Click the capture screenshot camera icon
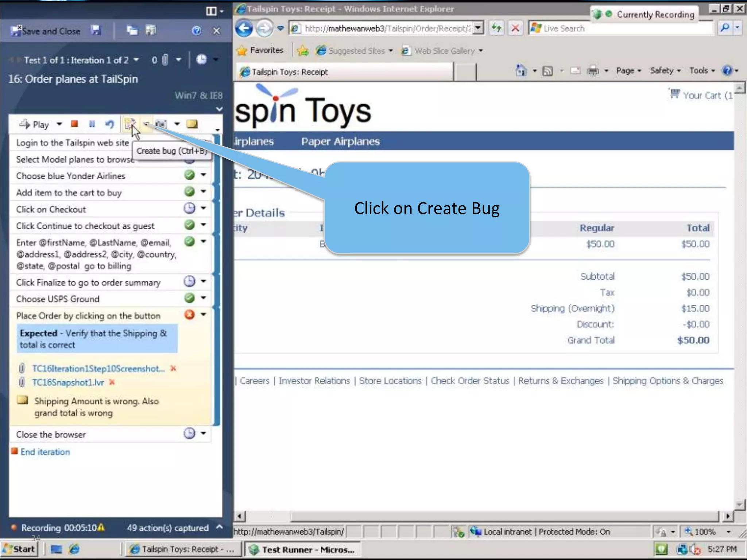 [x=161, y=124]
